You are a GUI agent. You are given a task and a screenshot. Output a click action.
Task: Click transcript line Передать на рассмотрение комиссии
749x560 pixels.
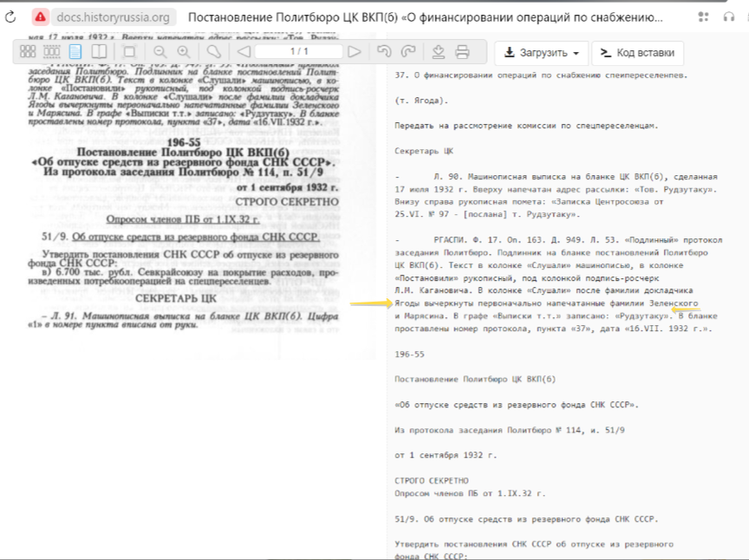pos(526,126)
